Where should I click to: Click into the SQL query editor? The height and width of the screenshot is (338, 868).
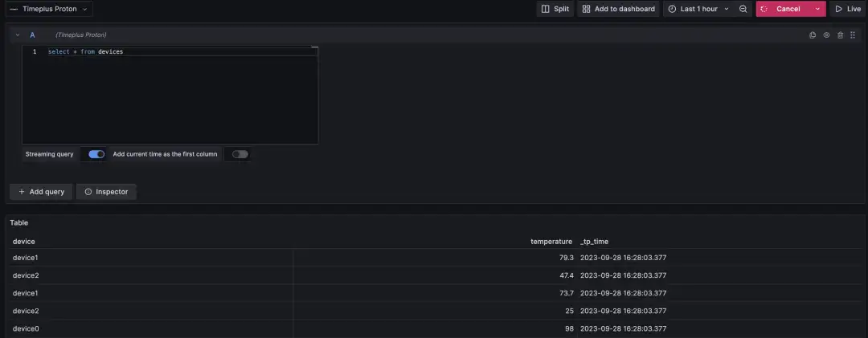(170, 96)
